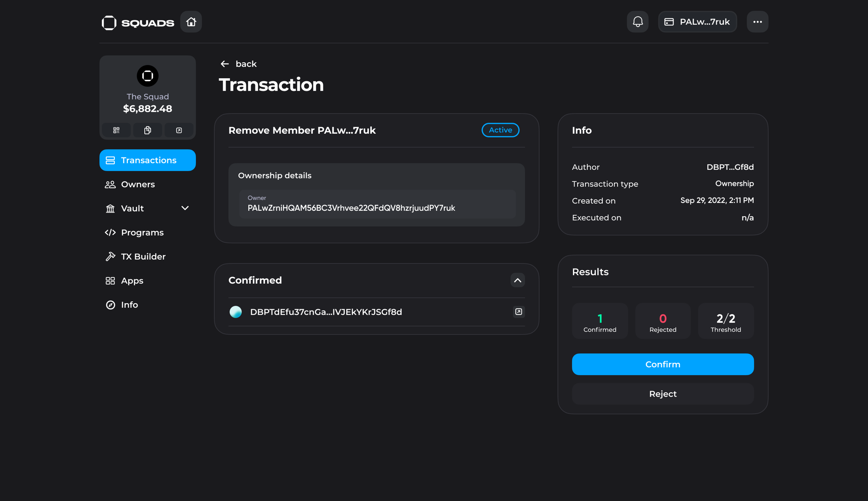This screenshot has width=868, height=501.
Task: Click the DBPT confirmer avatar circle
Action: (236, 312)
